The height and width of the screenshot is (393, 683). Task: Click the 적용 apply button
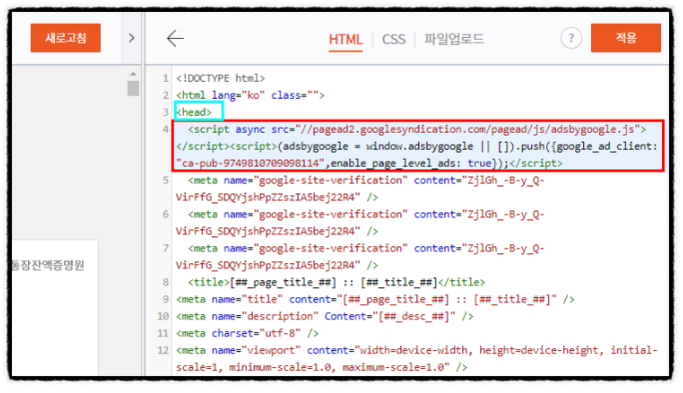coord(626,38)
